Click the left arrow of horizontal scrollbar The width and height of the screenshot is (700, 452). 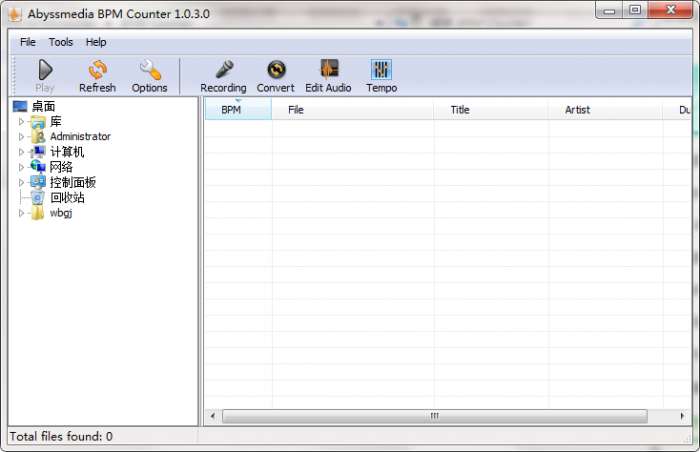(x=212, y=416)
